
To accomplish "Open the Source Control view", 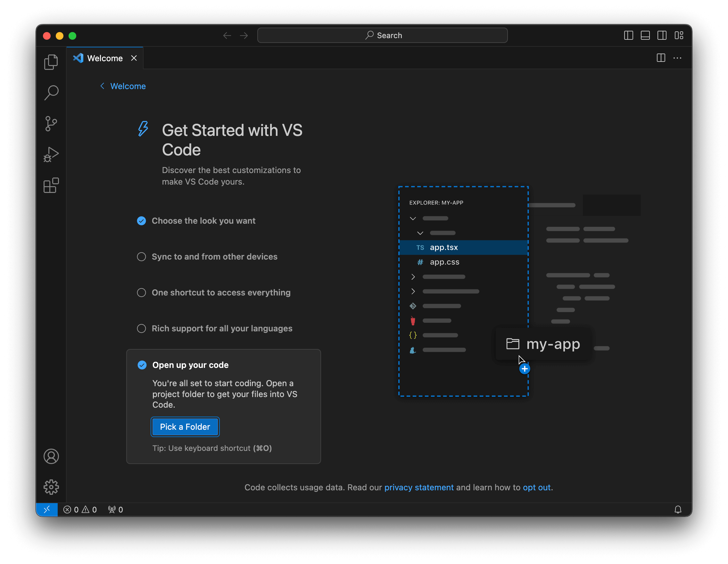I will pyautogui.click(x=51, y=123).
